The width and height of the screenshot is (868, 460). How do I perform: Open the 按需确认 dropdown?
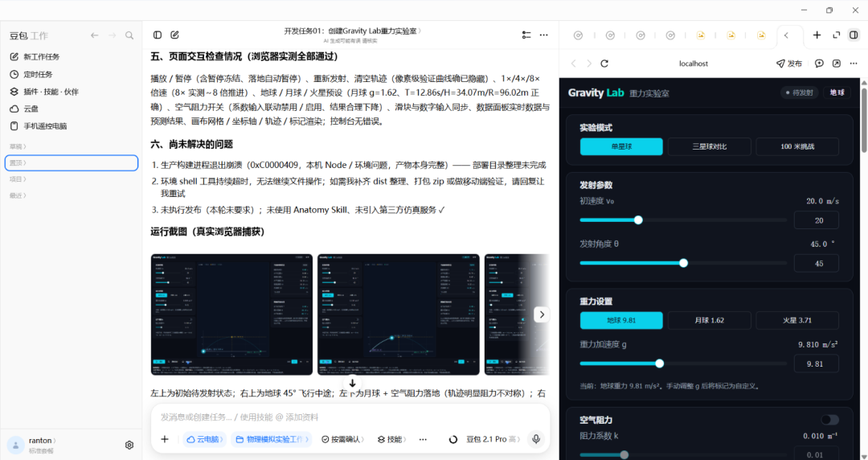[x=342, y=439]
